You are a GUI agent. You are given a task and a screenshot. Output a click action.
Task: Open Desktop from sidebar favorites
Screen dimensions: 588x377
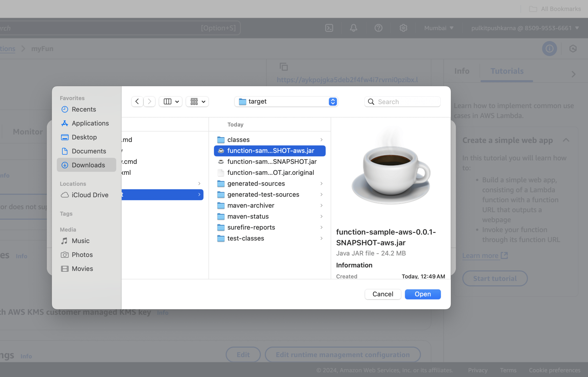pyautogui.click(x=84, y=137)
